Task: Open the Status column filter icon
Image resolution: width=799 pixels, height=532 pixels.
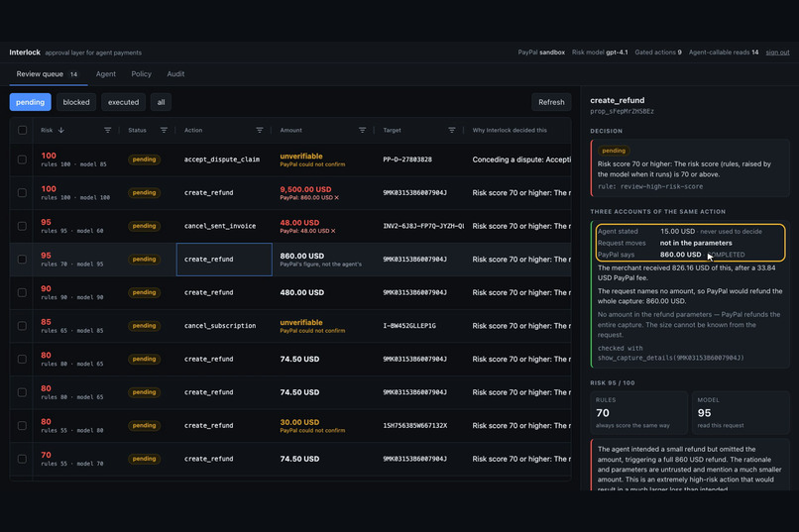Action: [164, 131]
